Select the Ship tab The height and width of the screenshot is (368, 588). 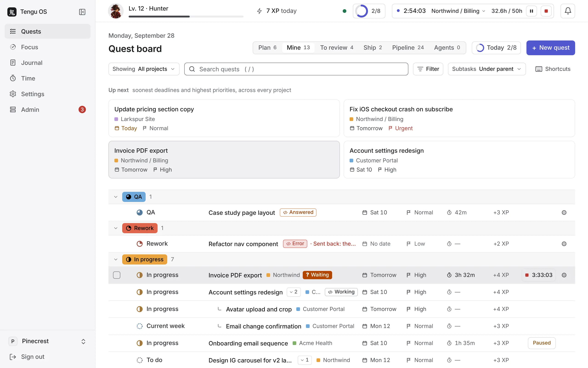[373, 47]
